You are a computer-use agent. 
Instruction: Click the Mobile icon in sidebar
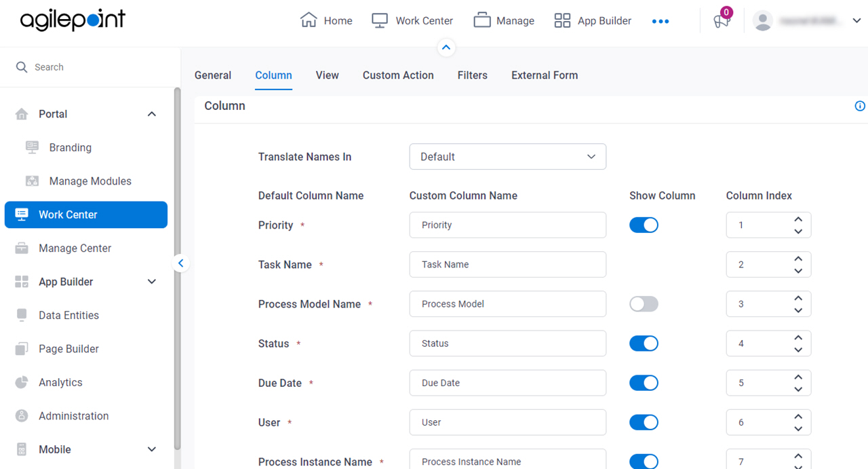pyautogui.click(x=22, y=449)
